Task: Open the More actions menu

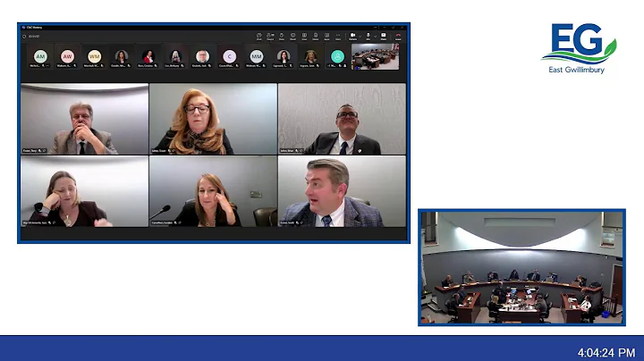Action: coord(338,37)
